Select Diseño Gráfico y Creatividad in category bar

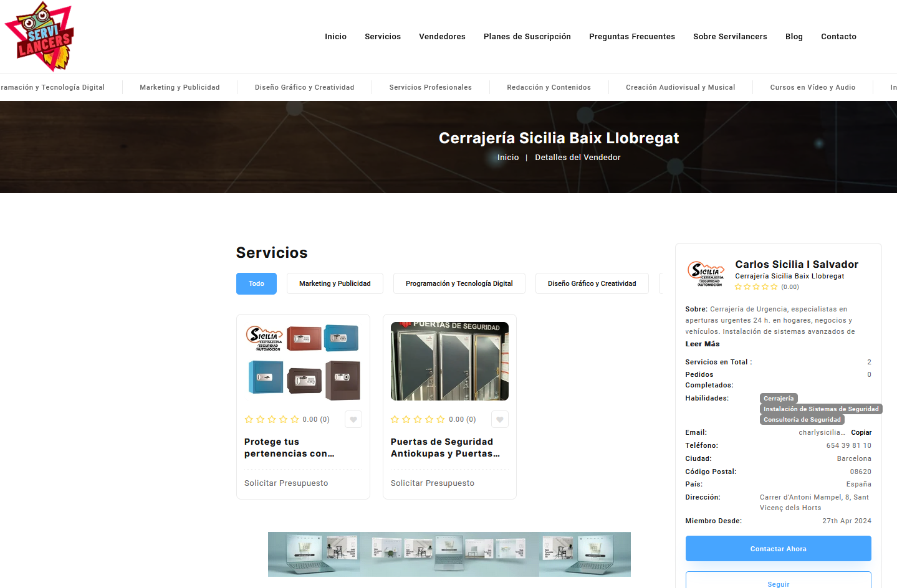pos(304,87)
